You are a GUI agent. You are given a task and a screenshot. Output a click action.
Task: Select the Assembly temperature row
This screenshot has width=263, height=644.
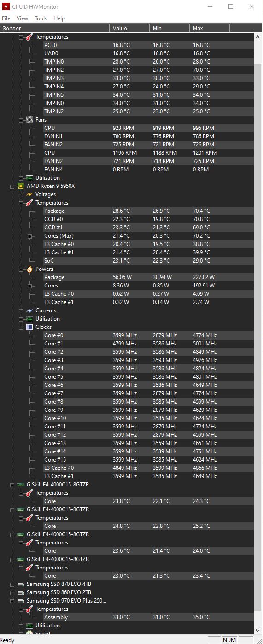[148, 617]
